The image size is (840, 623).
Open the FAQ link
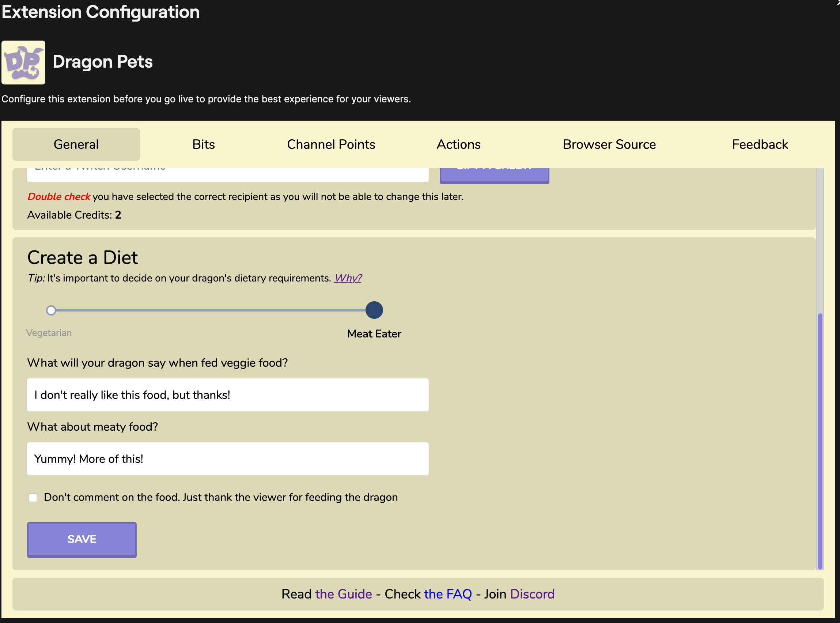(447, 594)
